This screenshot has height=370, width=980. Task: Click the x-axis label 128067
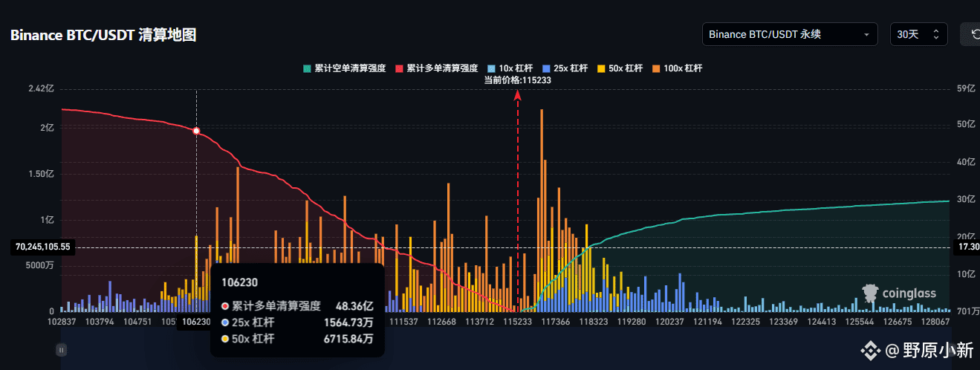(x=935, y=322)
